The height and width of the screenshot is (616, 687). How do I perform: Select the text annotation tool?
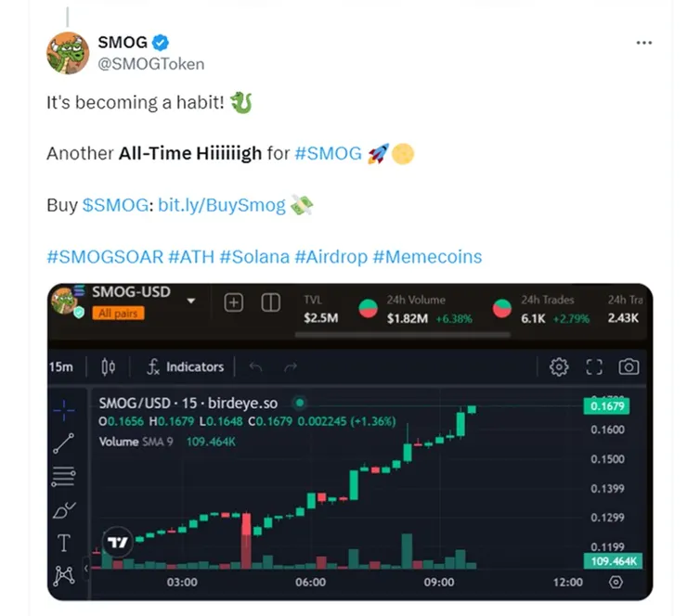(x=63, y=543)
